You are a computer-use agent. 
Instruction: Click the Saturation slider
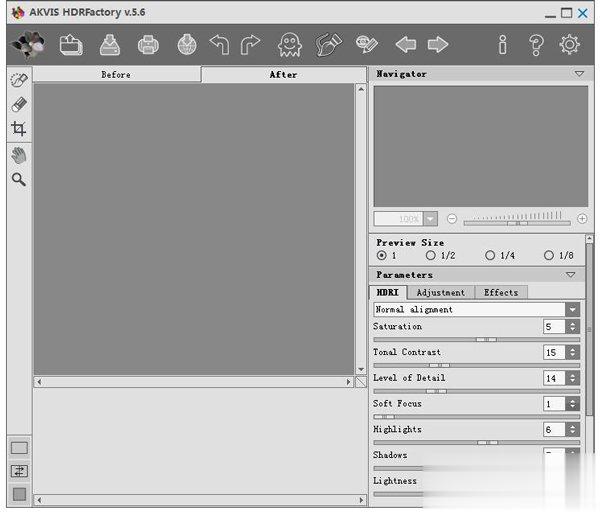476,339
